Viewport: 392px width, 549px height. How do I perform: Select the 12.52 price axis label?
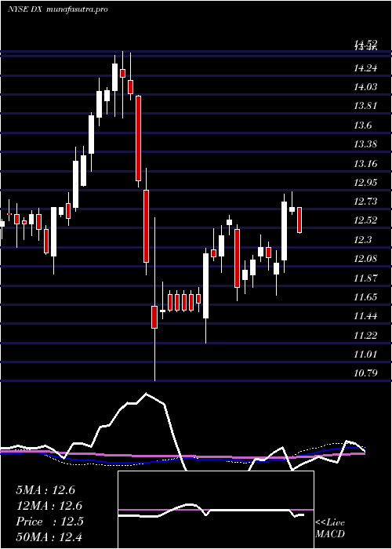click(x=366, y=220)
